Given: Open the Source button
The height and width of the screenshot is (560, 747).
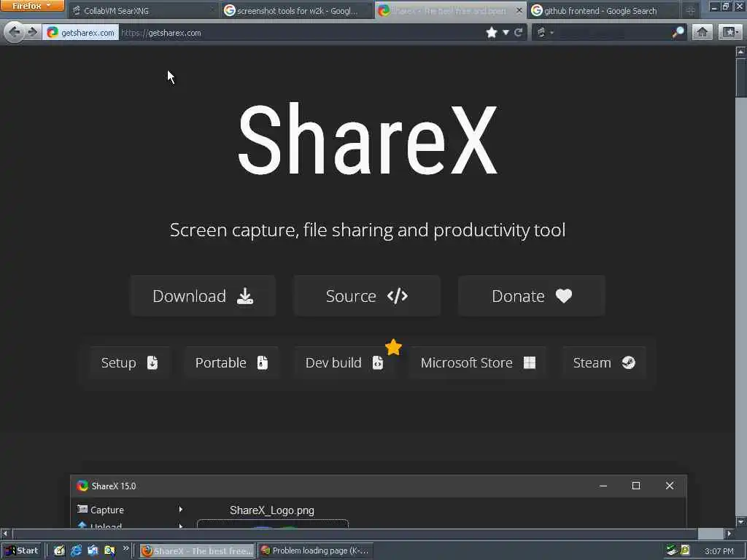Looking at the screenshot, I should tap(367, 296).
